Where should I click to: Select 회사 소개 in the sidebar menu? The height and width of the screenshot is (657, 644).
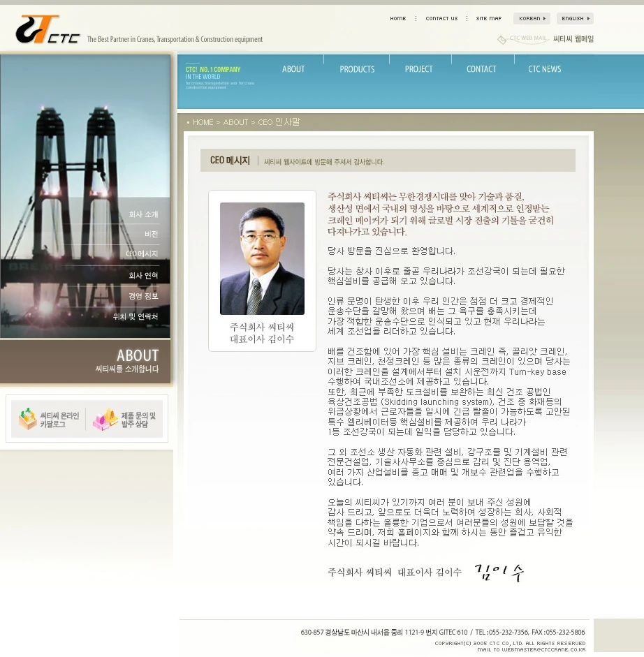coord(143,214)
